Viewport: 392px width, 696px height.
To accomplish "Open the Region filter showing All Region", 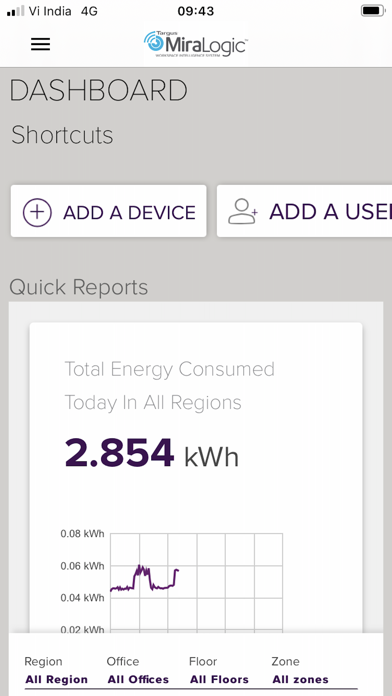I will 56,671.
